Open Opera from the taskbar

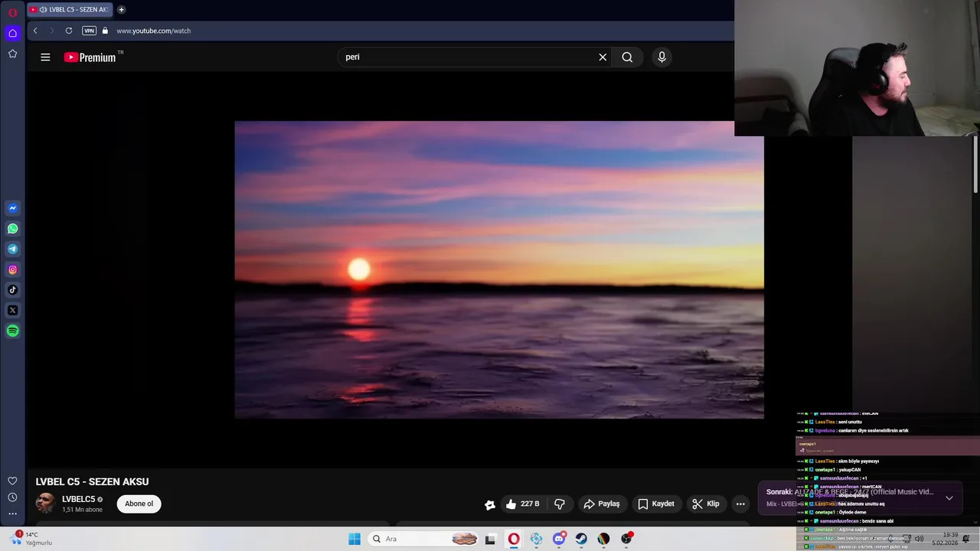(x=514, y=539)
